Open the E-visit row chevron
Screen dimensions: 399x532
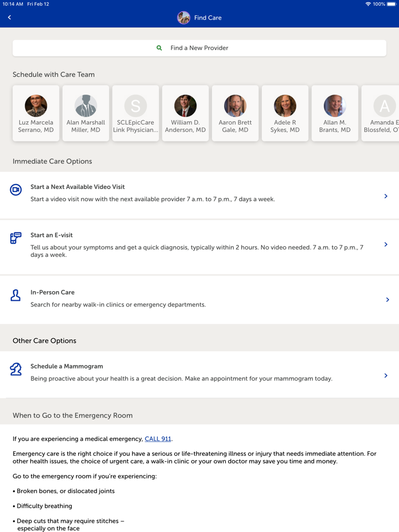click(386, 244)
